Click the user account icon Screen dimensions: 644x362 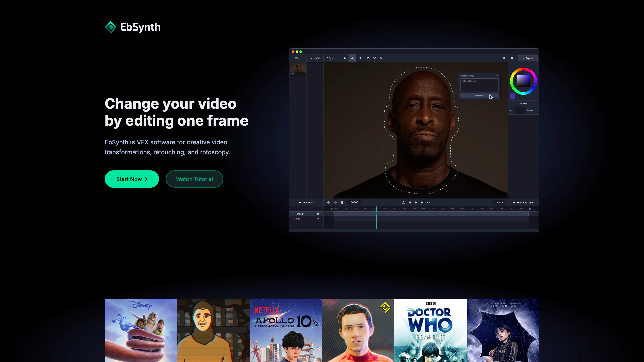(x=504, y=58)
